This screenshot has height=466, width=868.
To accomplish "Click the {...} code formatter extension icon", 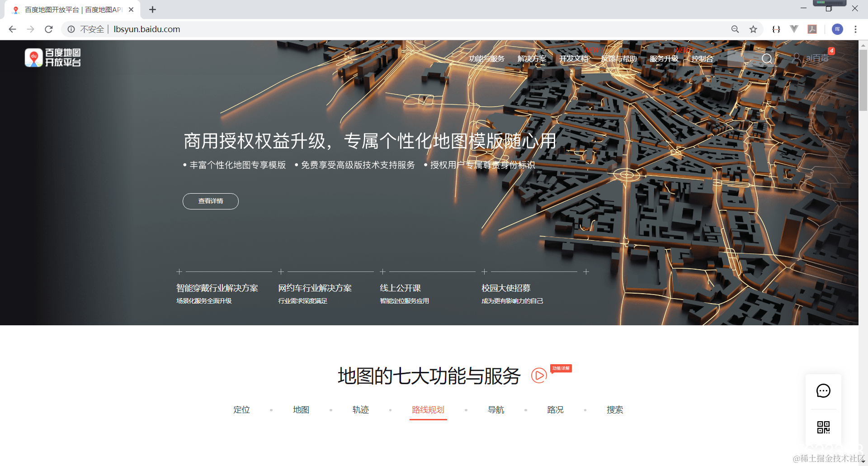I will 776,29.
